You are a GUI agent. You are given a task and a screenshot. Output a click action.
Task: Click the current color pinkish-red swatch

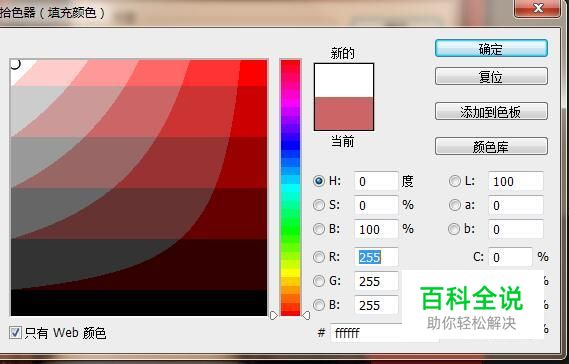[344, 114]
